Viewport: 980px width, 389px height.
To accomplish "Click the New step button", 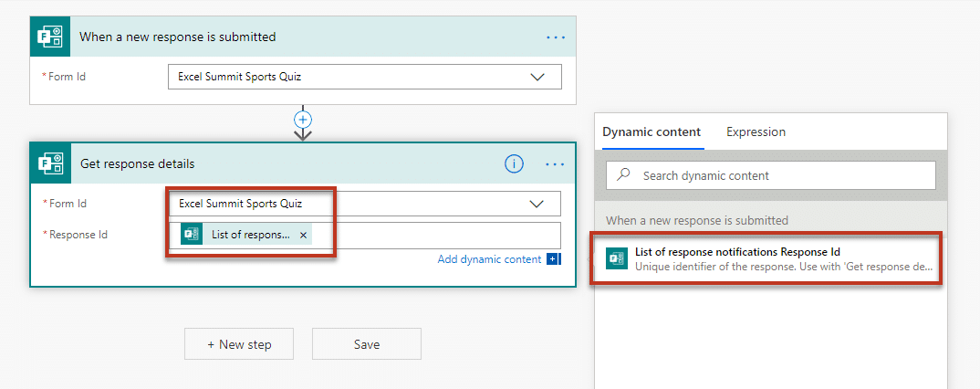I will pyautogui.click(x=239, y=344).
